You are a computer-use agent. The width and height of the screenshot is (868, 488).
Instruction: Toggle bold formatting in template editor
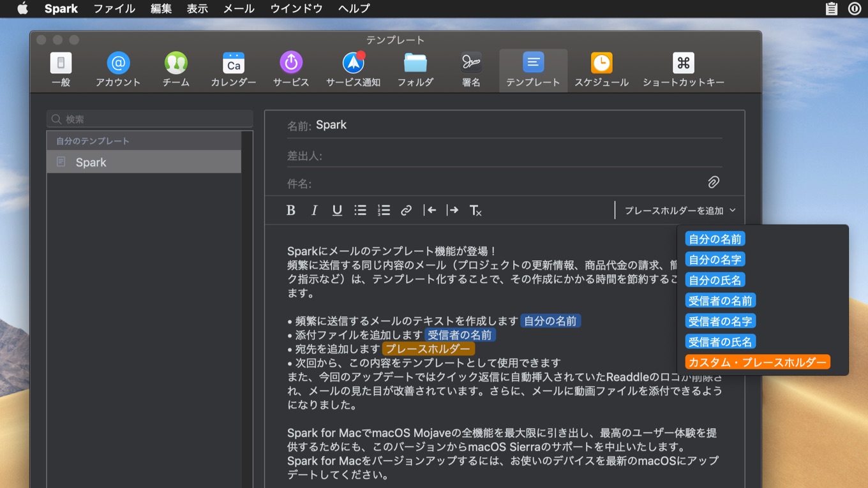click(291, 211)
